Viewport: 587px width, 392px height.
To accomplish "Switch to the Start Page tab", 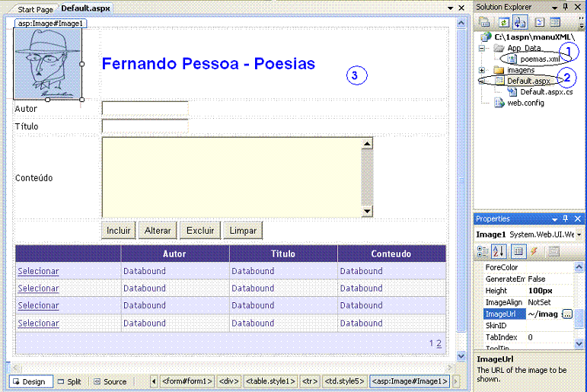I will (35, 9).
